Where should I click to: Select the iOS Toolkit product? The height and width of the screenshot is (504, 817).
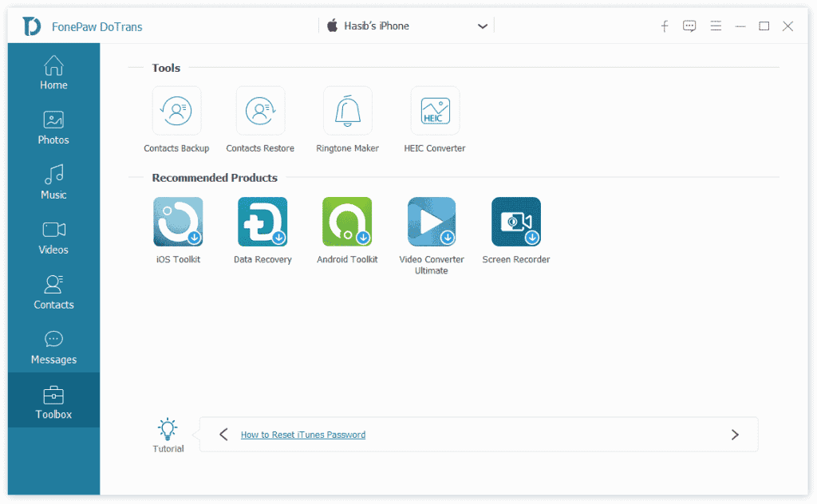(177, 221)
